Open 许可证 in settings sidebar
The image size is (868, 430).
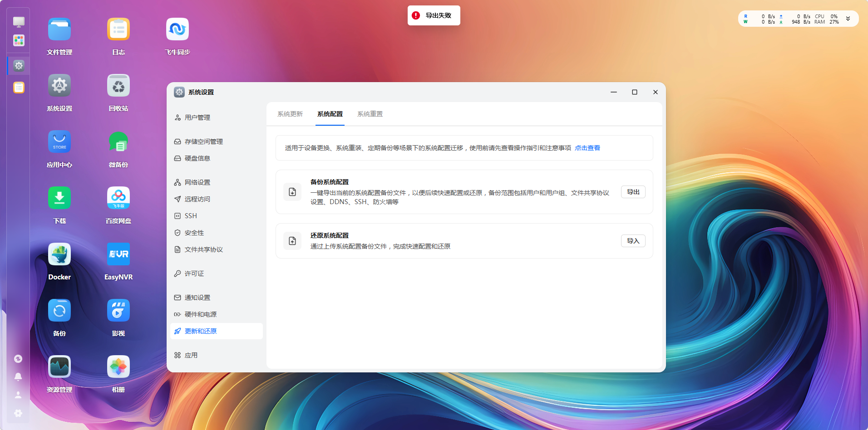click(x=217, y=274)
